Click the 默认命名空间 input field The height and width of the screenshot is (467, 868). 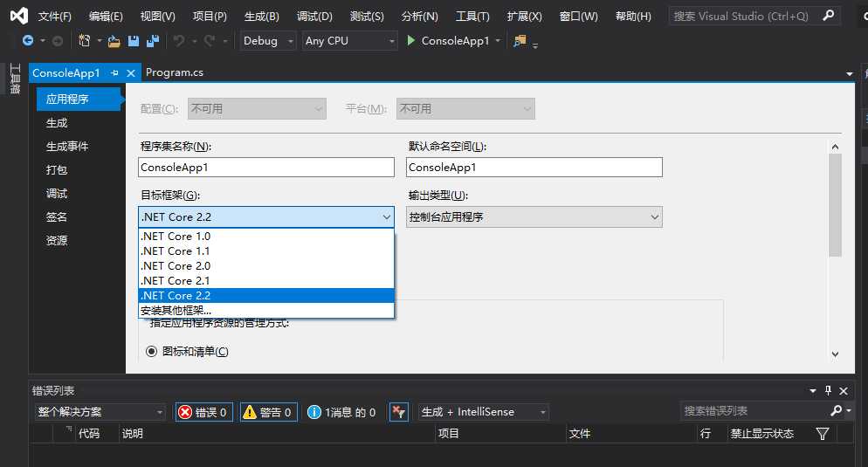(534, 167)
